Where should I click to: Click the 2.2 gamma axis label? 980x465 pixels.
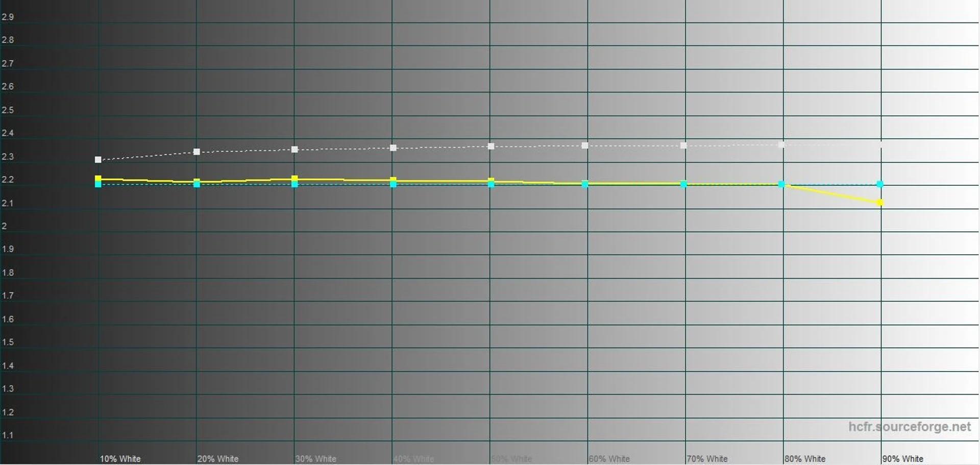(8, 180)
